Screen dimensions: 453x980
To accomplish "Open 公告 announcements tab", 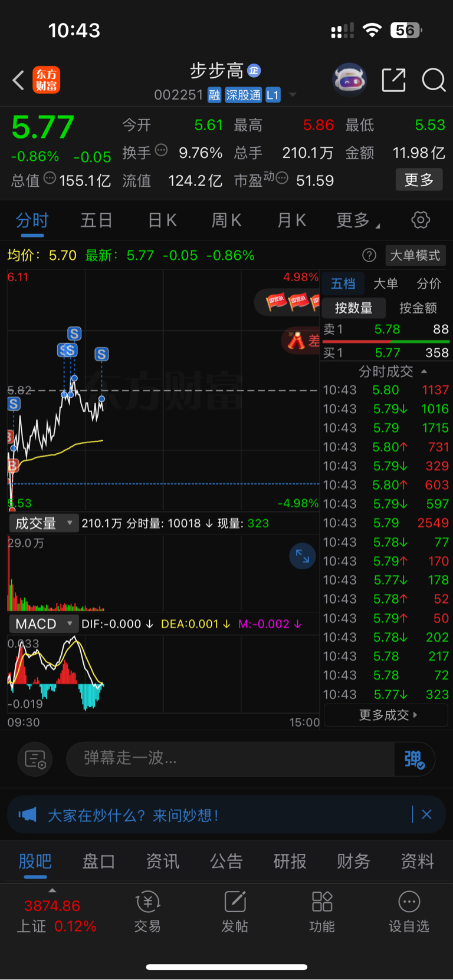I will pyautogui.click(x=226, y=861).
